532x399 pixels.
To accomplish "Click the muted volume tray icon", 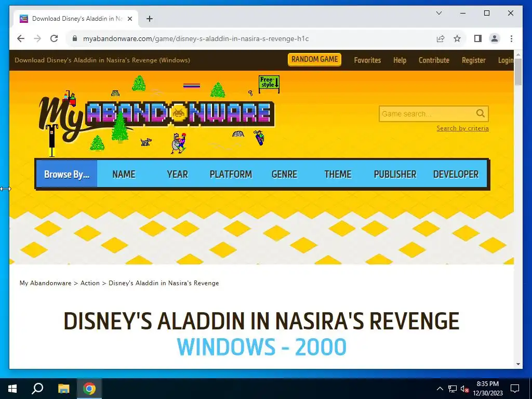I will pos(465,389).
